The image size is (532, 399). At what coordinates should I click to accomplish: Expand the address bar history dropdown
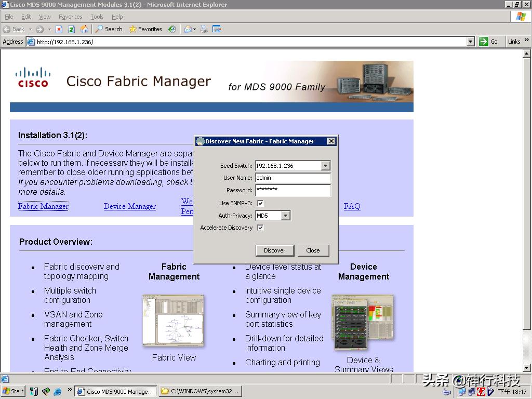click(469, 42)
